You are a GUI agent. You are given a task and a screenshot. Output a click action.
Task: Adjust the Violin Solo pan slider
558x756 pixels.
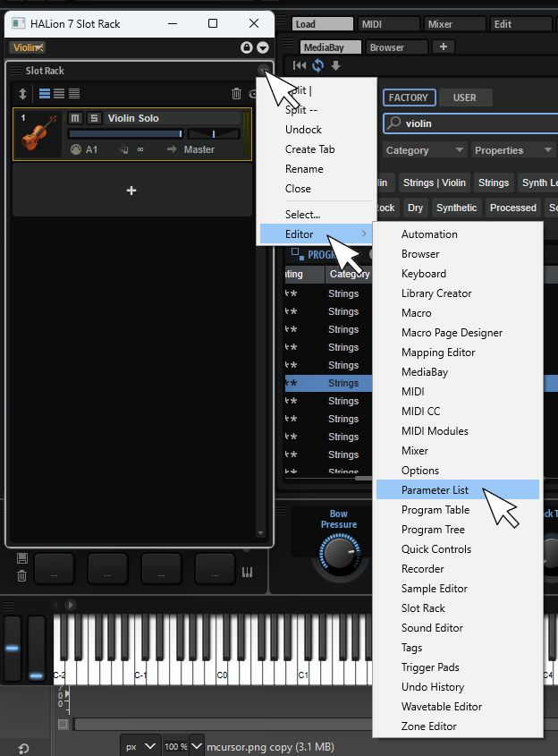click(214, 133)
